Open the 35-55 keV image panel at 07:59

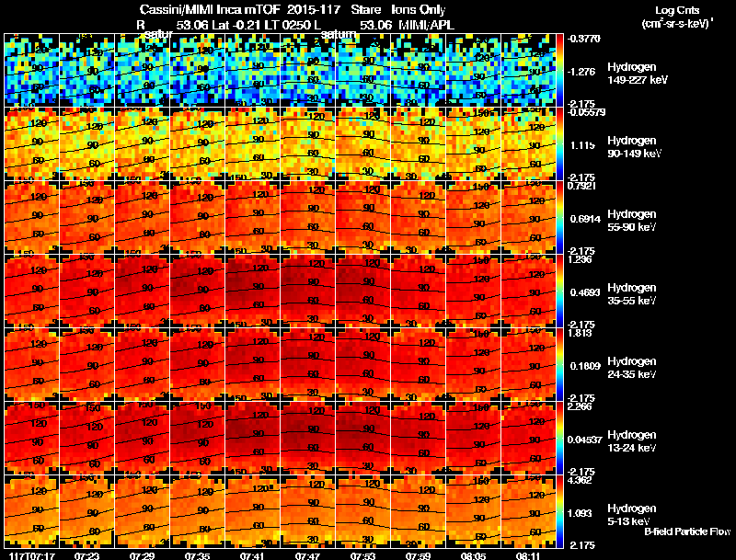(x=418, y=291)
